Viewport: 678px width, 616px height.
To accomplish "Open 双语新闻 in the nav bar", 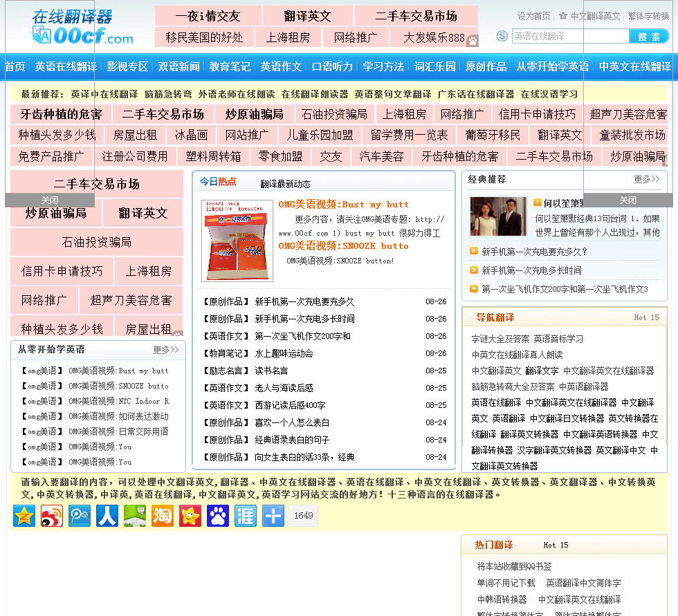I will point(179,66).
